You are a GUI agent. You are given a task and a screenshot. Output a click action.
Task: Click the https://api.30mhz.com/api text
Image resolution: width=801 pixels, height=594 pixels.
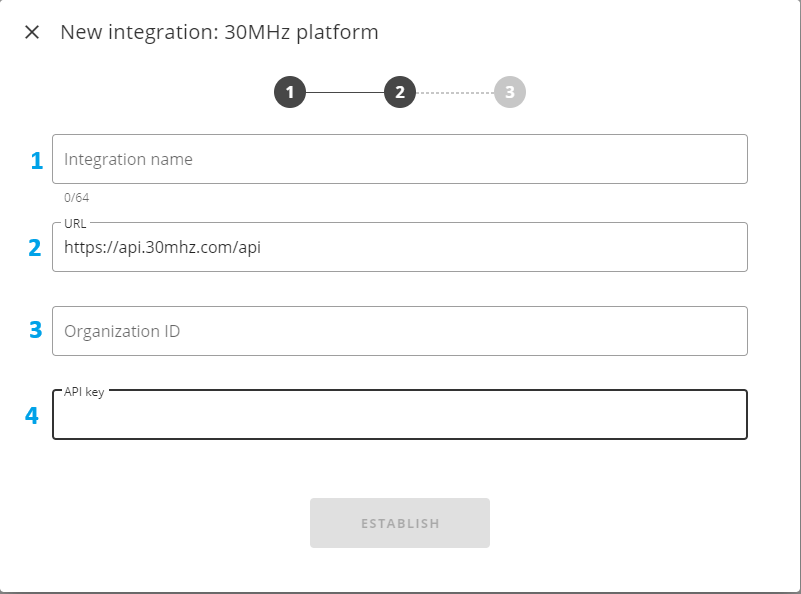pos(162,248)
